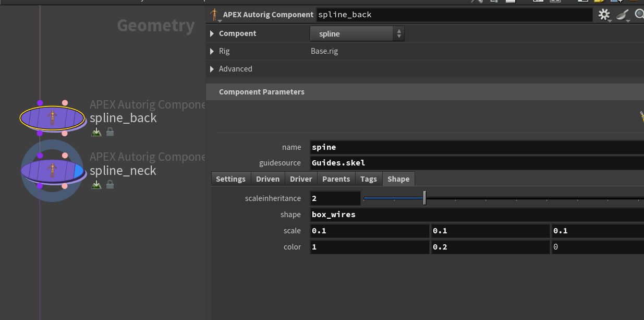Click purple output connector of spline_back

[x=40, y=133]
